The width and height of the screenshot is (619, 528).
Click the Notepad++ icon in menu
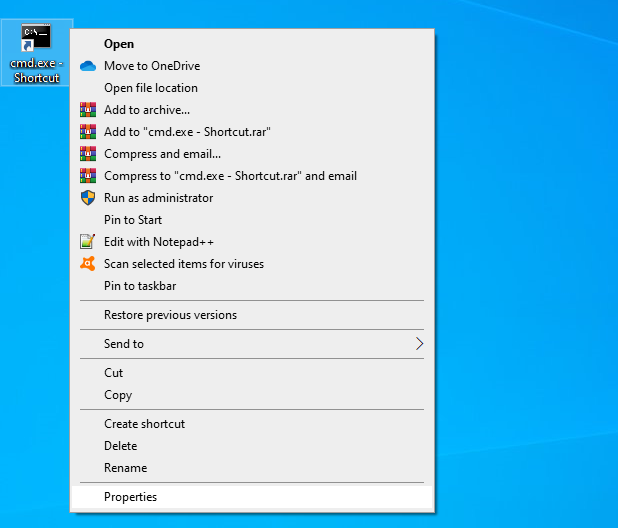[88, 242]
